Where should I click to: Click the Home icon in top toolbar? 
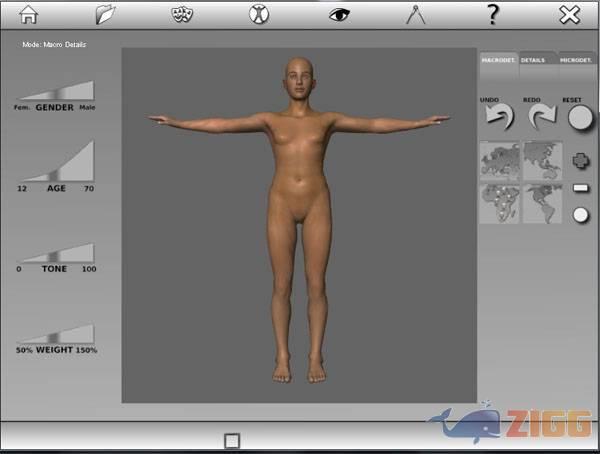28,14
